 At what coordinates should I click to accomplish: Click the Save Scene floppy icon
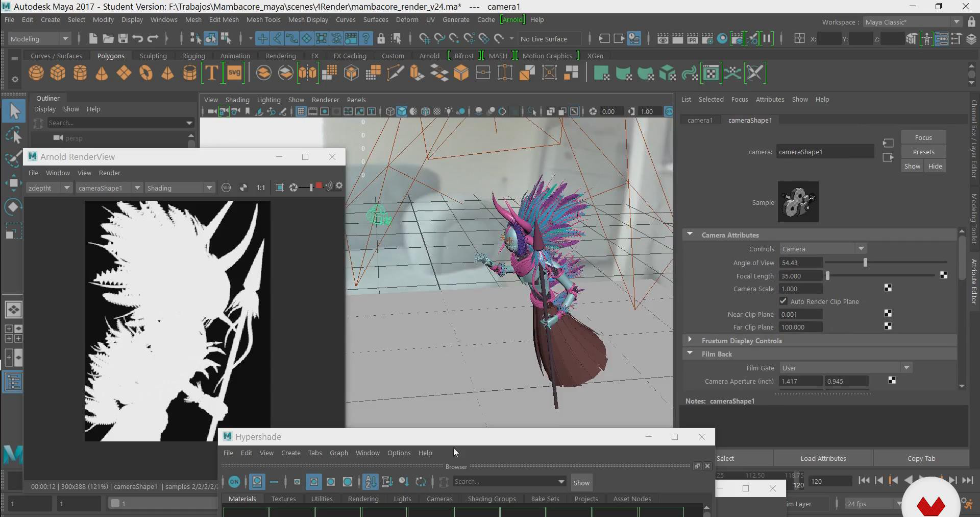coord(122,38)
